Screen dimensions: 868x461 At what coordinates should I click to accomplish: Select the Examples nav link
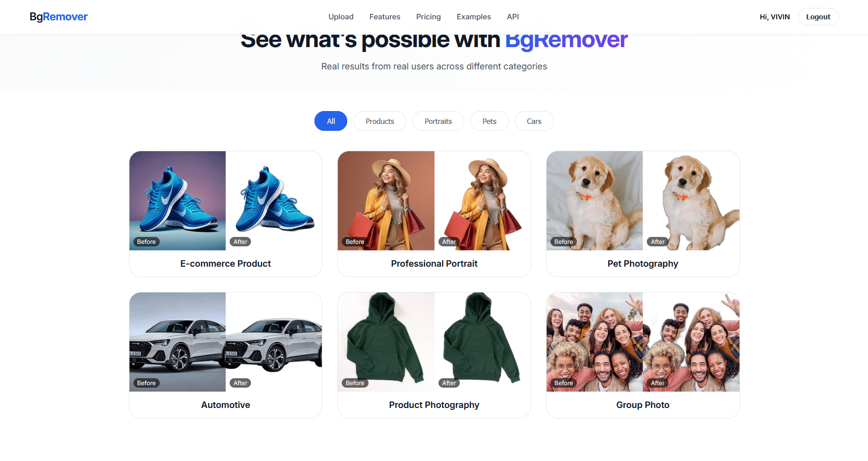coord(474,17)
